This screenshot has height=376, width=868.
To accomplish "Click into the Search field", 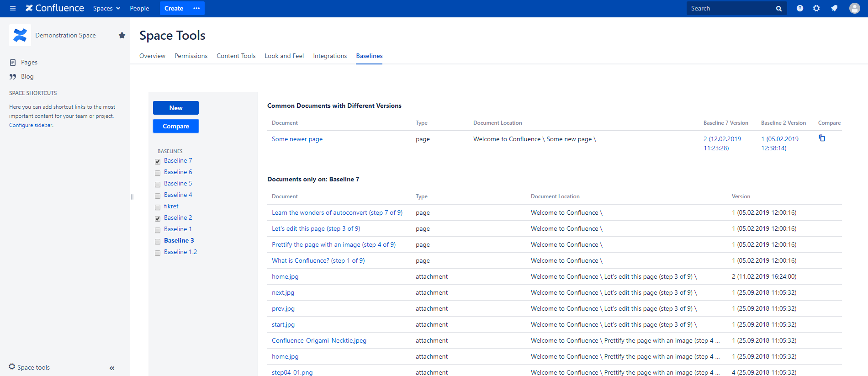I will coord(730,8).
